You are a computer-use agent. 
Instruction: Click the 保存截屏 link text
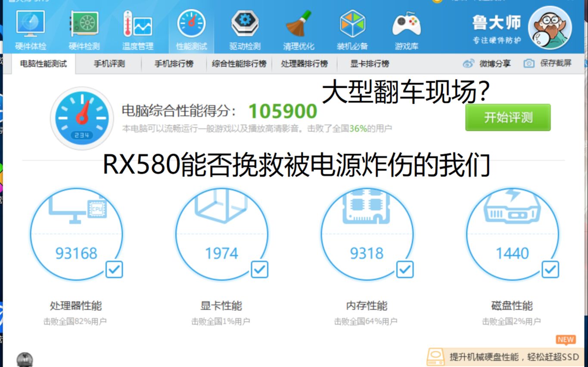(556, 63)
